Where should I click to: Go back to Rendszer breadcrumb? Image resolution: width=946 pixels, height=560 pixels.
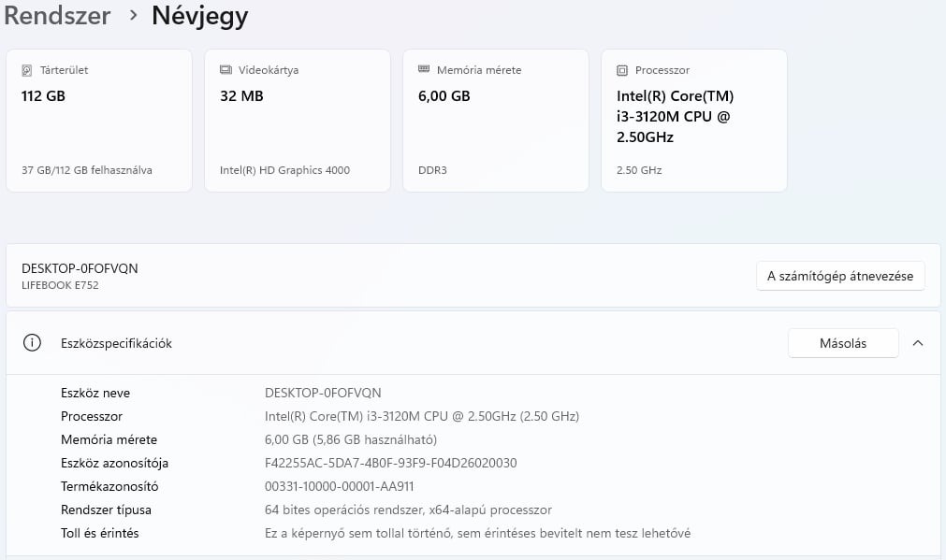pos(57,16)
